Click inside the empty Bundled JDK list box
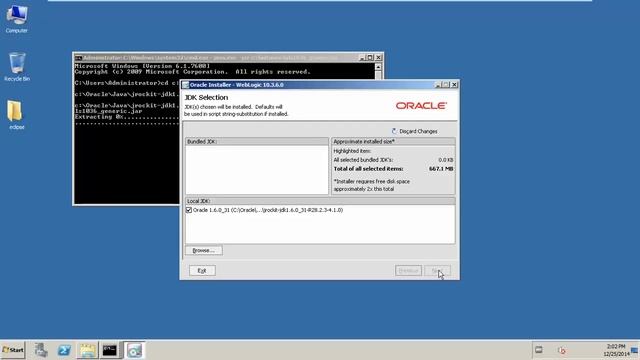The image size is (640, 360). 257,170
